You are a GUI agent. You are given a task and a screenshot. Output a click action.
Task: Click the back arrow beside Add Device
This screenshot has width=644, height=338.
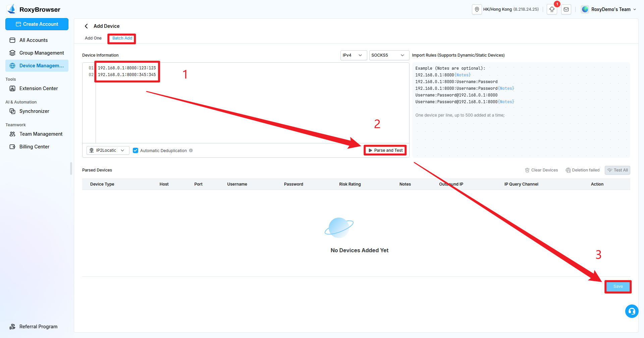[x=86, y=26]
